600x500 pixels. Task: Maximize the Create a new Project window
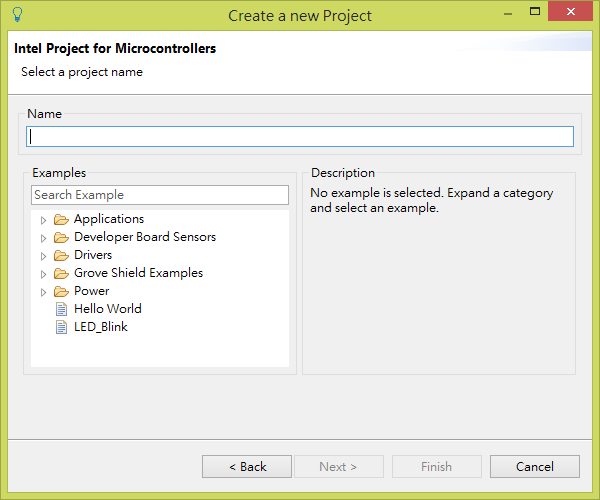[x=535, y=11]
